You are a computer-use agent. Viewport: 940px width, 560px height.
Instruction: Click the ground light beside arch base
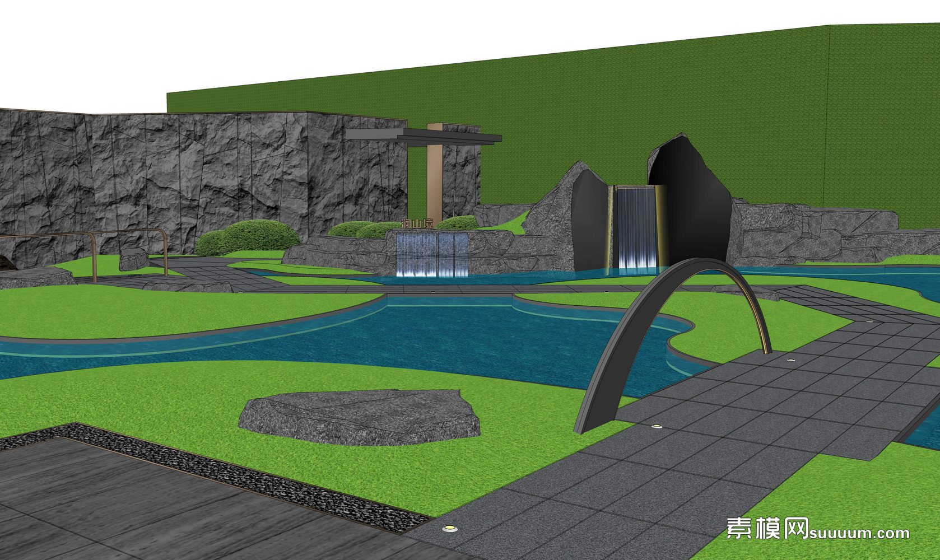tap(655, 427)
